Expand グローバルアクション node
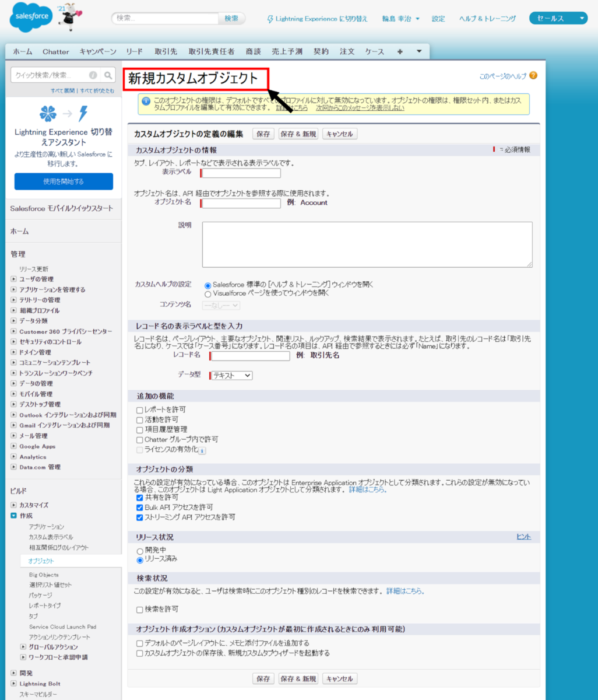Image resolution: width=598 pixels, height=700 pixels. 23,647
